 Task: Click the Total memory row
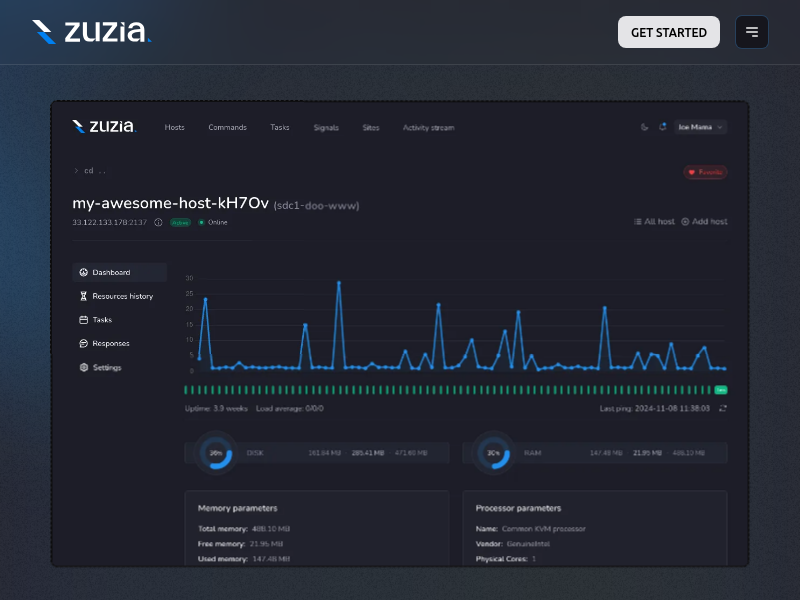[x=244, y=529]
